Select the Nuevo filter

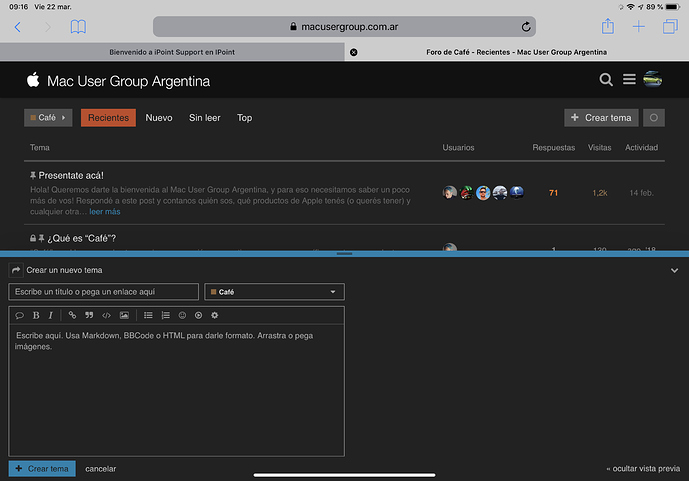pos(159,118)
